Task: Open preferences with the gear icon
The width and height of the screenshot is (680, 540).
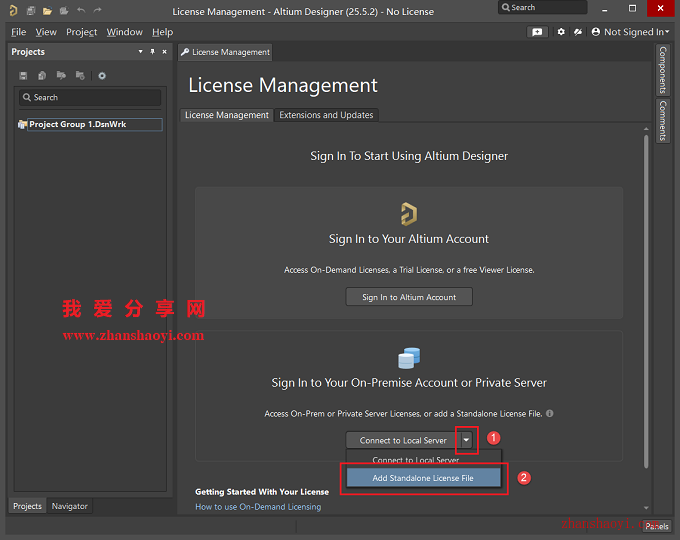Action: [561, 32]
